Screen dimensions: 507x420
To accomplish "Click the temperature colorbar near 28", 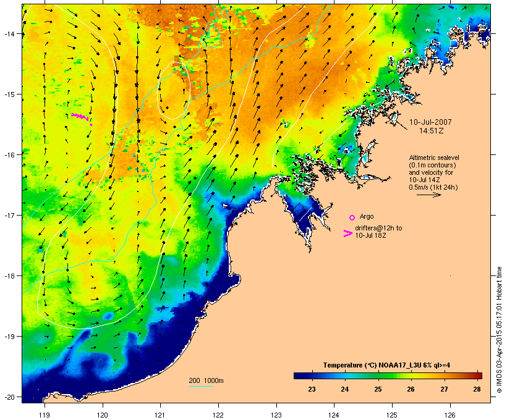I will (477, 376).
